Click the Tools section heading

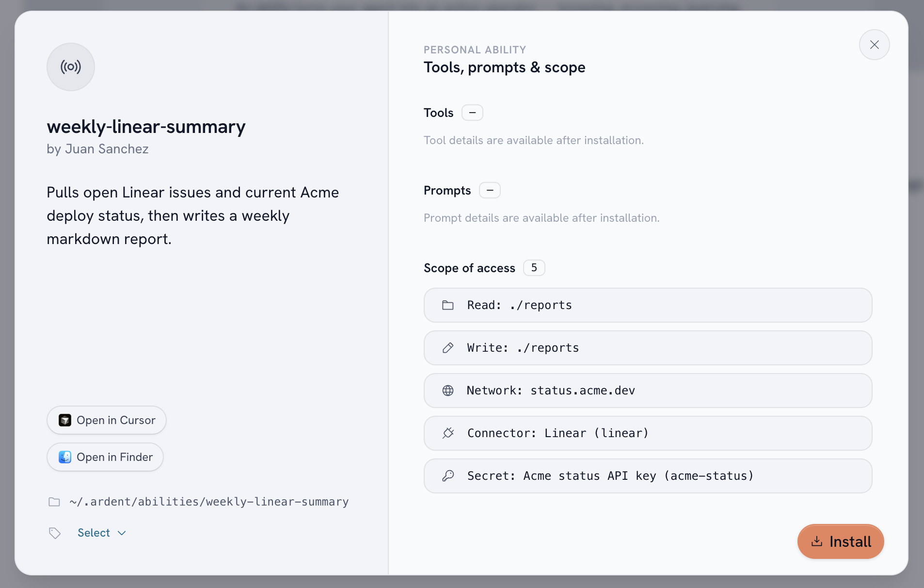coord(438,113)
